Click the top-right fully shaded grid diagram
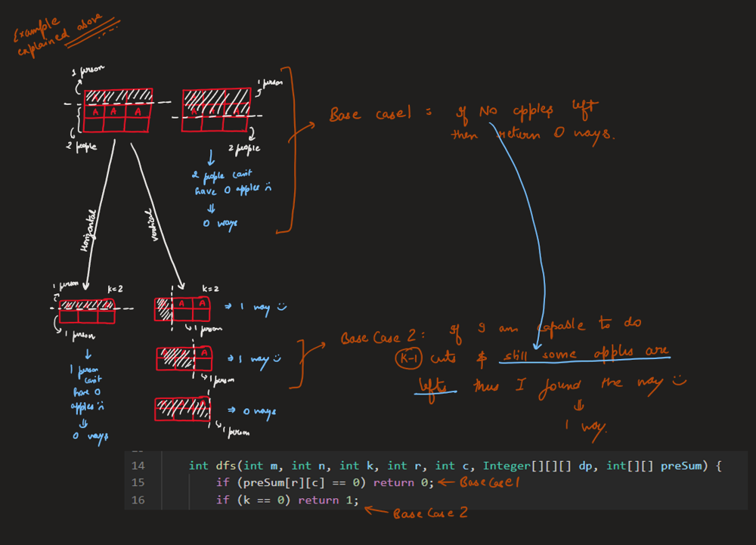 (x=217, y=111)
